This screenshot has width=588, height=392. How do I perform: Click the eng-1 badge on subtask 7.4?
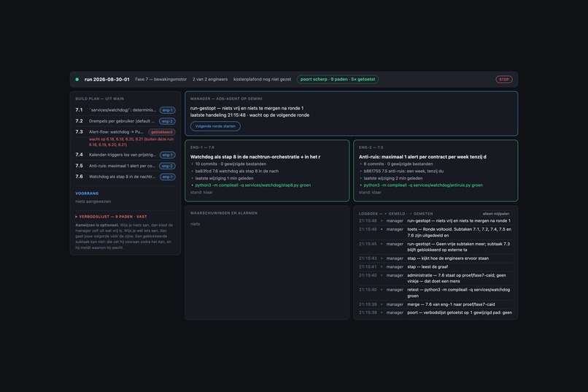[167, 155]
